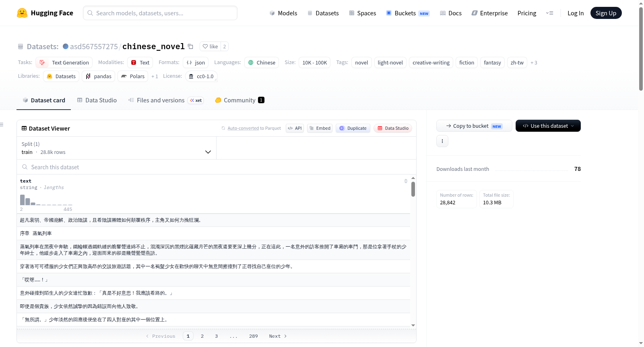Go to Datasets in top navigation
This screenshot has width=644, height=347.
[323, 13]
